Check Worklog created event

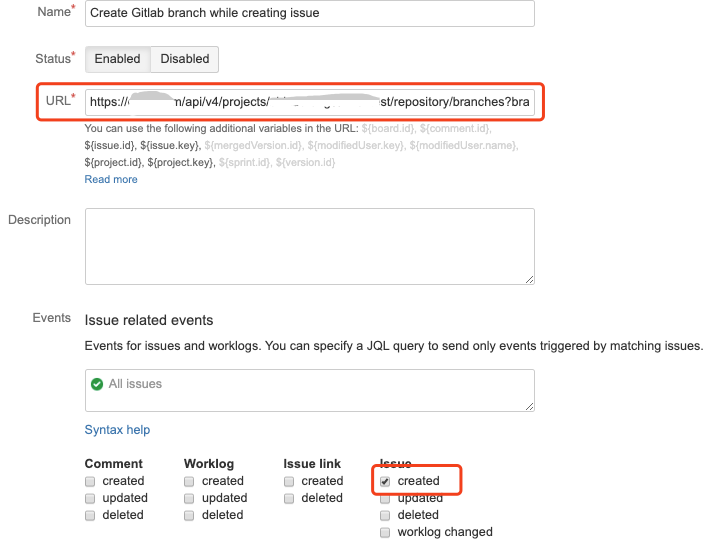190,481
